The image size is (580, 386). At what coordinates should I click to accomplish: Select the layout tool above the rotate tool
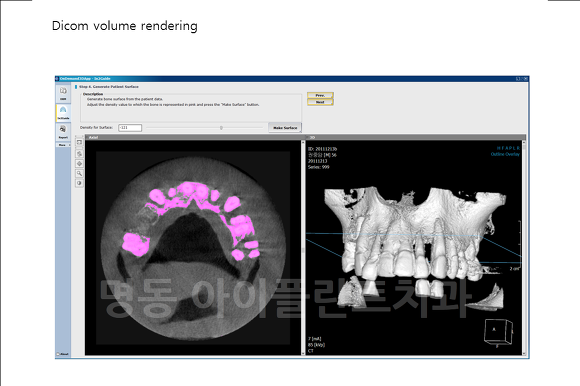79,142
